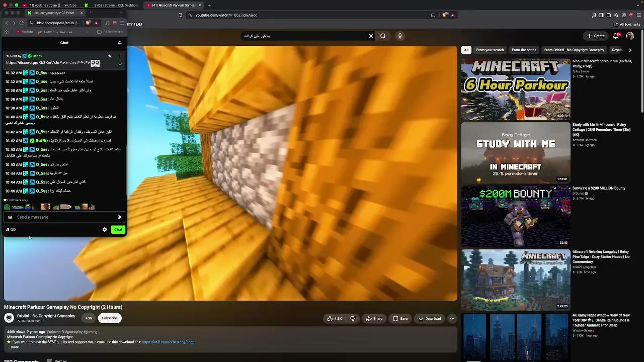
Task: Open the 6 Hour Parkour video thumbnail
Action: pyautogui.click(x=516, y=89)
